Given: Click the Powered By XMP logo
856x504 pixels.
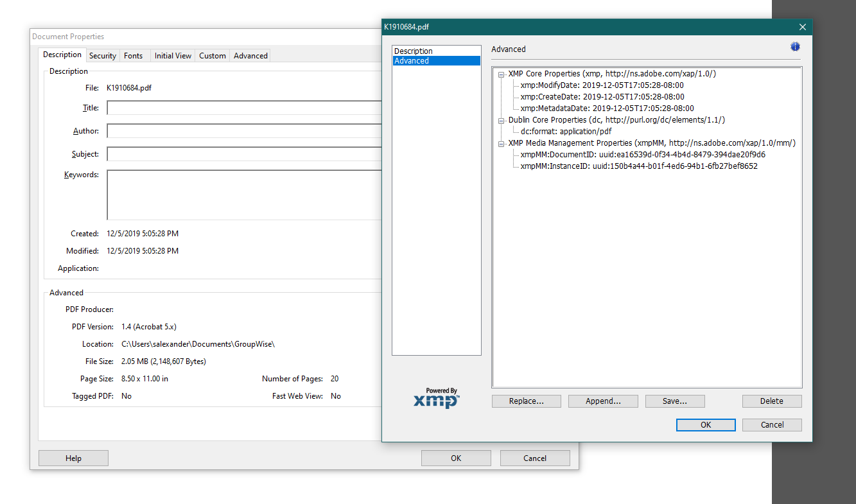Looking at the screenshot, I should [436, 397].
